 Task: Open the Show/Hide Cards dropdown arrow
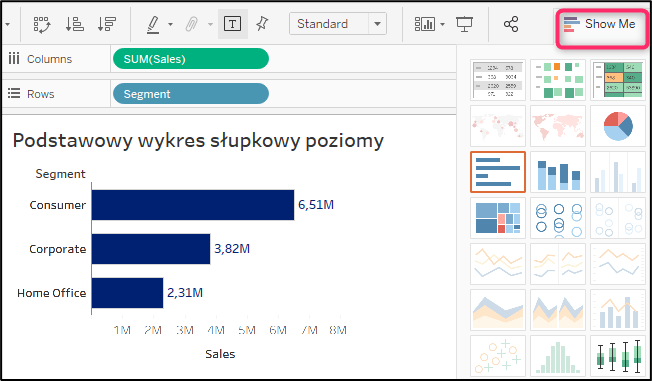(x=442, y=24)
